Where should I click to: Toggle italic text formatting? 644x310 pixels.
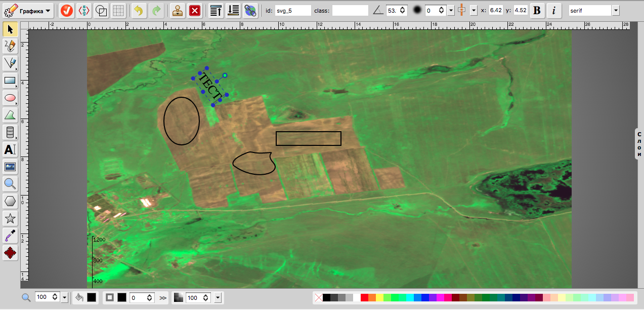(554, 10)
